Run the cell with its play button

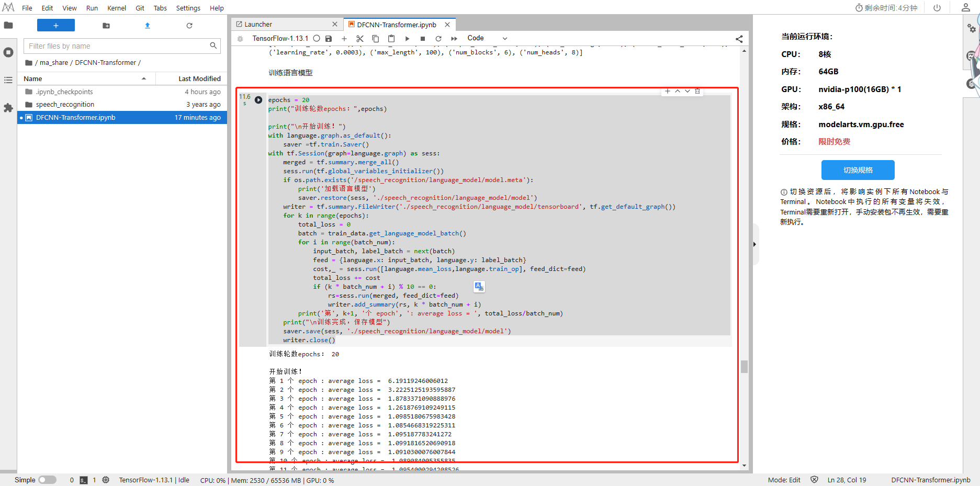(258, 100)
